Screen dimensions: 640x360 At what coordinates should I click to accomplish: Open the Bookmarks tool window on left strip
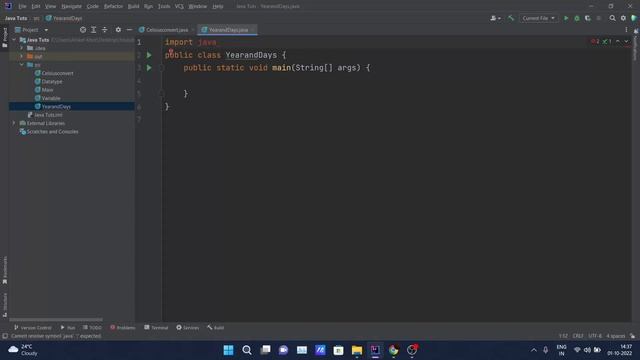pyautogui.click(x=5, y=270)
